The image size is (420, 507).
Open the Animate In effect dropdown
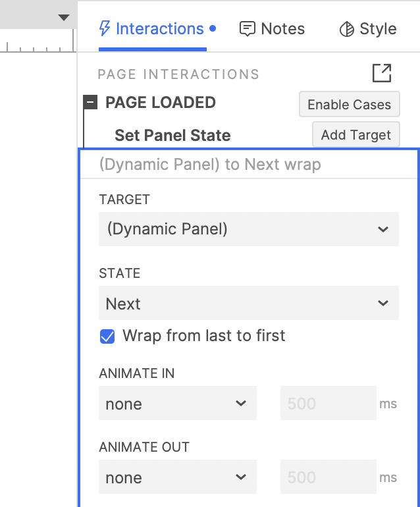(x=177, y=404)
